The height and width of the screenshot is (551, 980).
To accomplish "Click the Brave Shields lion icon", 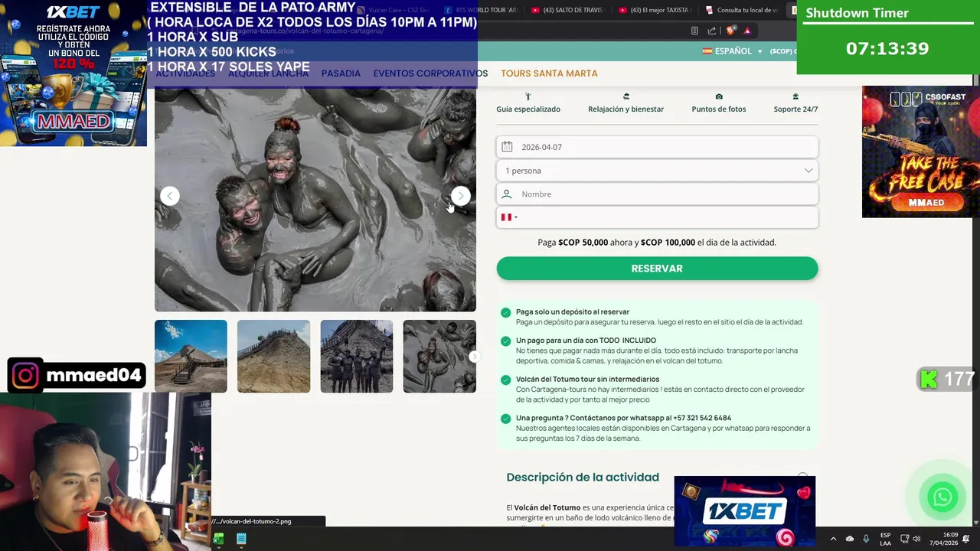I will point(730,31).
